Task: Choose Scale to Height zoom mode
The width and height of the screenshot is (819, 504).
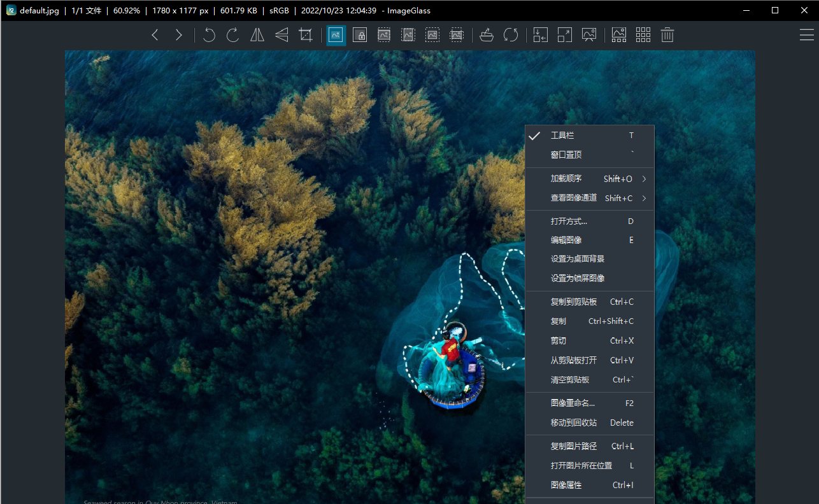Action: [x=408, y=35]
